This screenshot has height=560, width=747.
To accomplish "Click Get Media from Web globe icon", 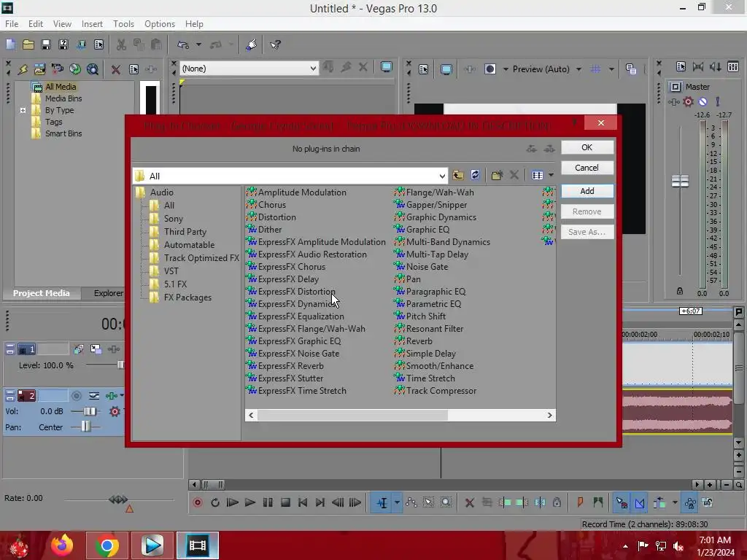I will [93, 69].
